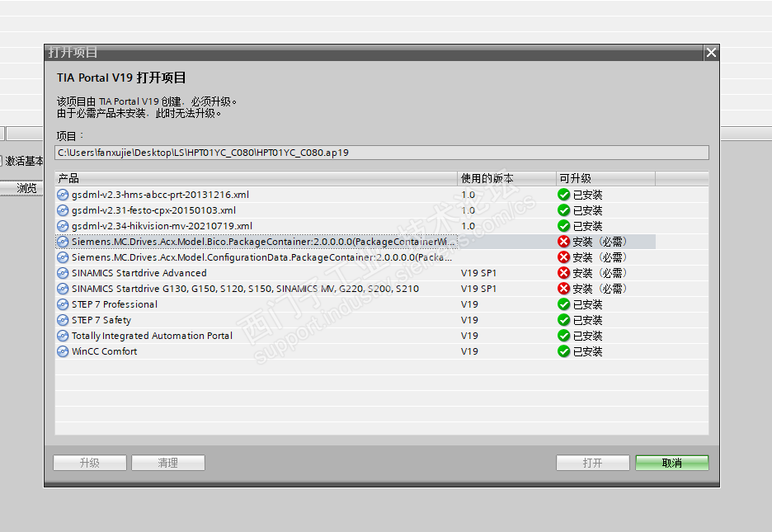Close the 打开项目 dialog with X
Viewport: 772px width, 532px height.
711,52
